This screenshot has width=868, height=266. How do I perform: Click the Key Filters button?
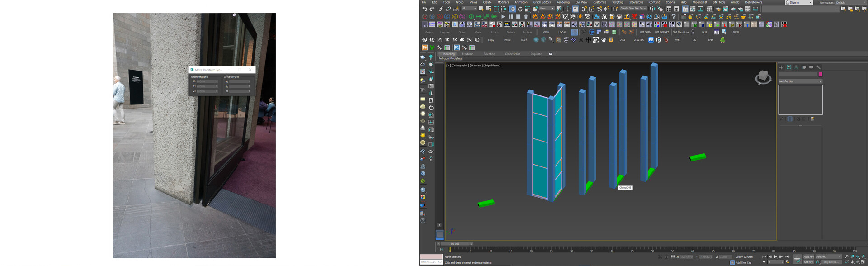(831, 262)
